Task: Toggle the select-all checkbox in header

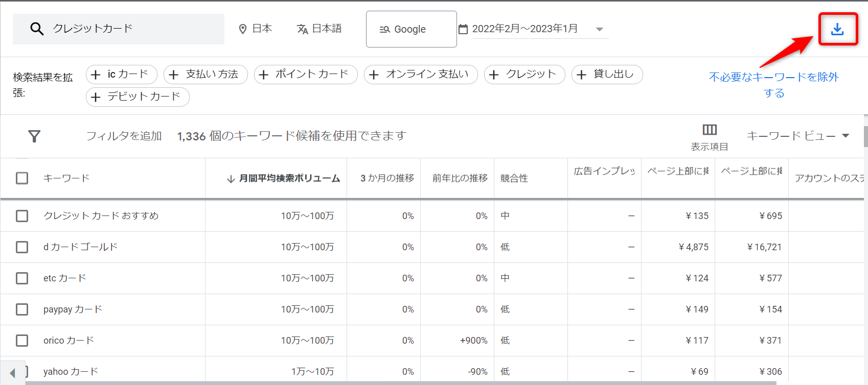Action: point(22,178)
